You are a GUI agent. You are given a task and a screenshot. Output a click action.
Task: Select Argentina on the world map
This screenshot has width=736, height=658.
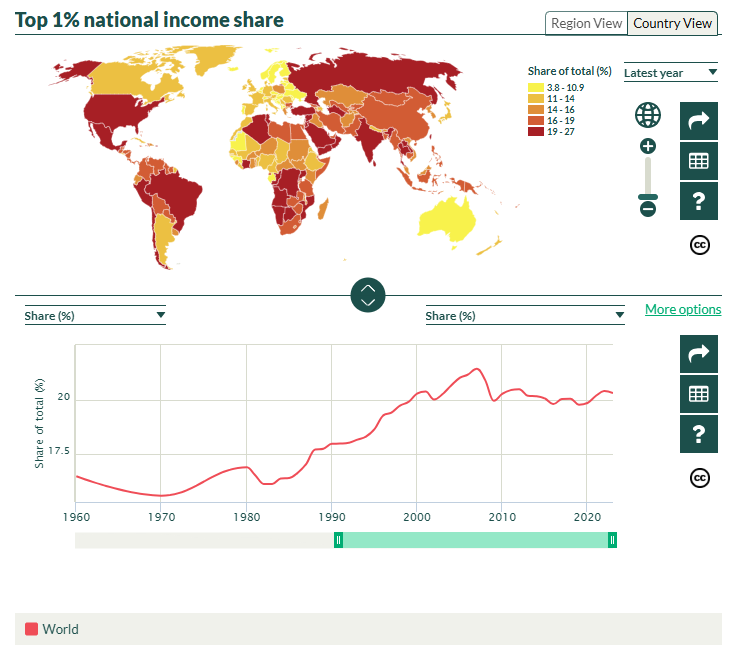[x=162, y=239]
